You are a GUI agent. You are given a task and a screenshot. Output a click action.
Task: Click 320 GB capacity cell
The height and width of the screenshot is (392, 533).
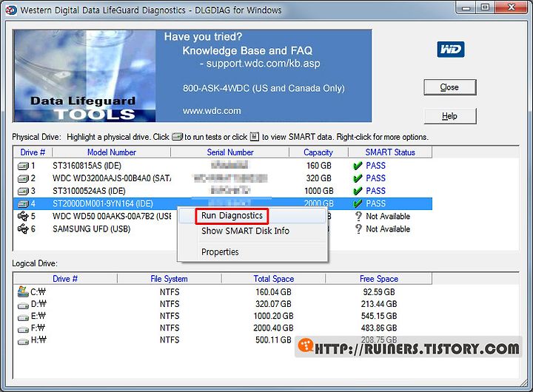pos(318,178)
